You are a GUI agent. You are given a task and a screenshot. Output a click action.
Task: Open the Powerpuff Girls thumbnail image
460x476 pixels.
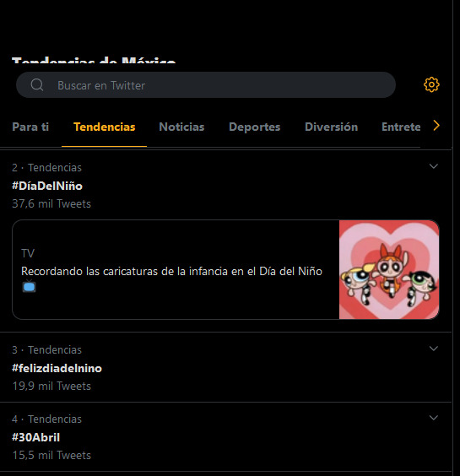[389, 269]
